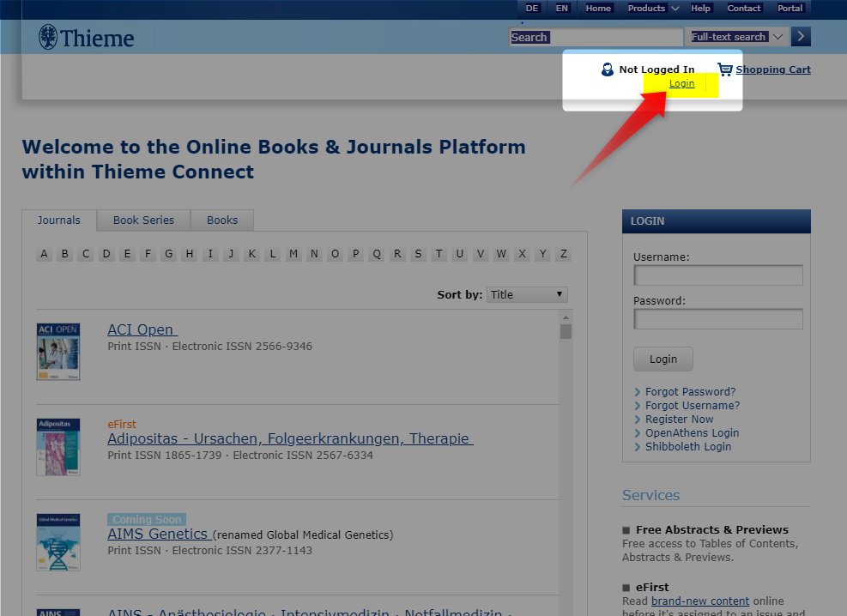Filter journals by letter W
The image size is (847, 616).
(x=501, y=254)
